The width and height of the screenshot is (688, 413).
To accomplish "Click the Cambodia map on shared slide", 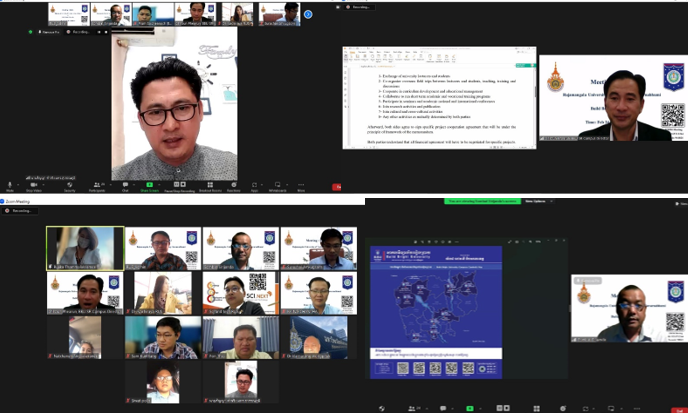I will (436, 306).
